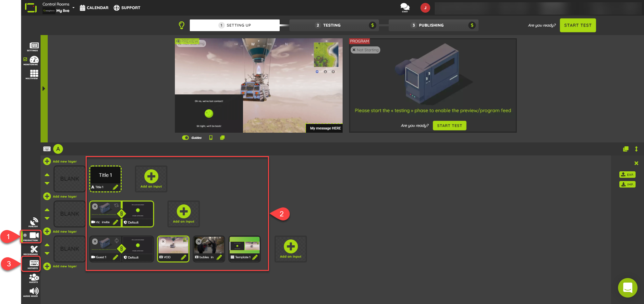Click the mobile preview icon below preview
This screenshot has height=304, width=644.
(211, 138)
